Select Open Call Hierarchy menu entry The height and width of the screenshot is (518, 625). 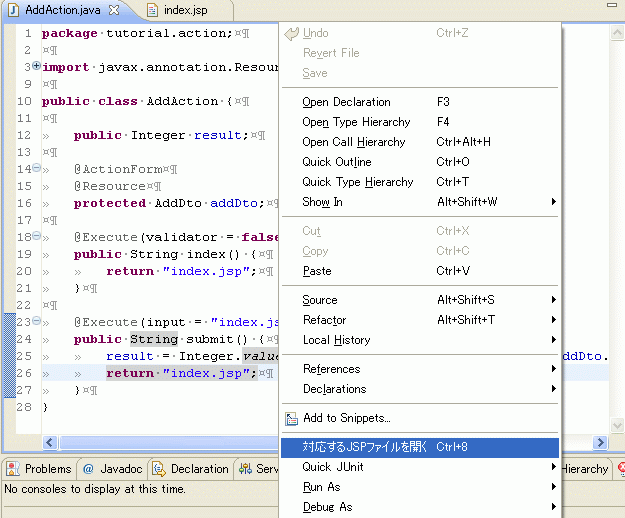(x=420, y=142)
